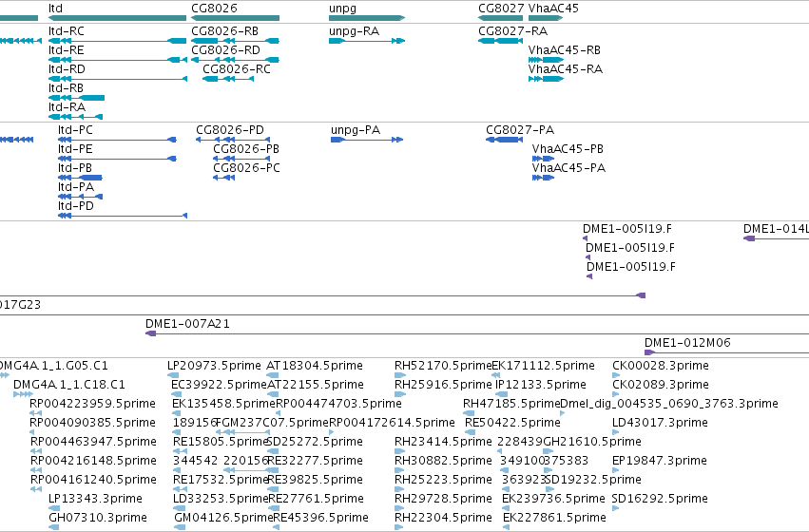
Task: Click transcript label ltd-RD
Action: tap(67, 69)
